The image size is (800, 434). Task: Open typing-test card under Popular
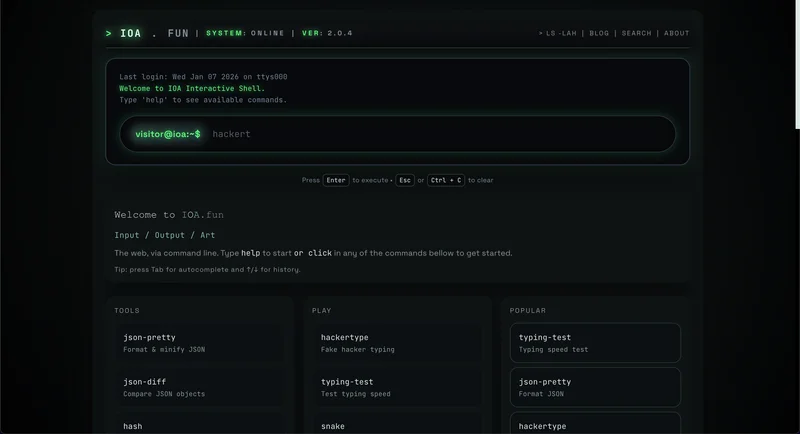[x=595, y=343]
